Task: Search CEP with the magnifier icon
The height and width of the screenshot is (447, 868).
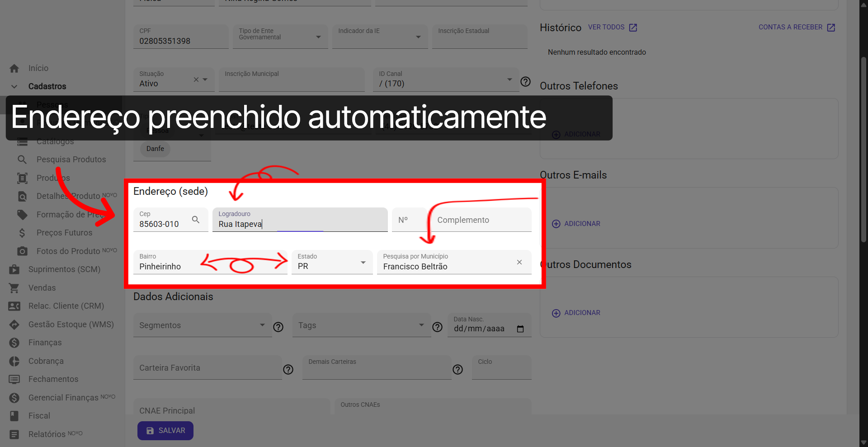Action: (196, 220)
